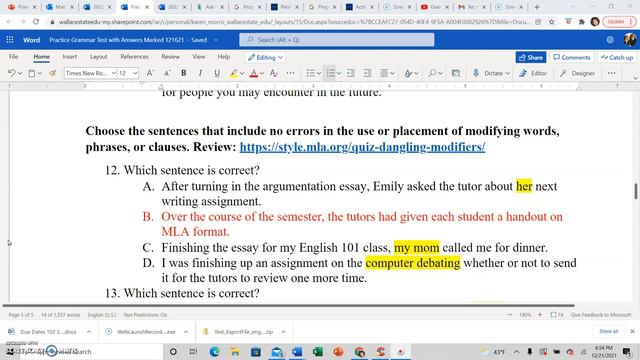640x360 pixels.
Task: Open more font options ellipsis
Action: [290, 73]
